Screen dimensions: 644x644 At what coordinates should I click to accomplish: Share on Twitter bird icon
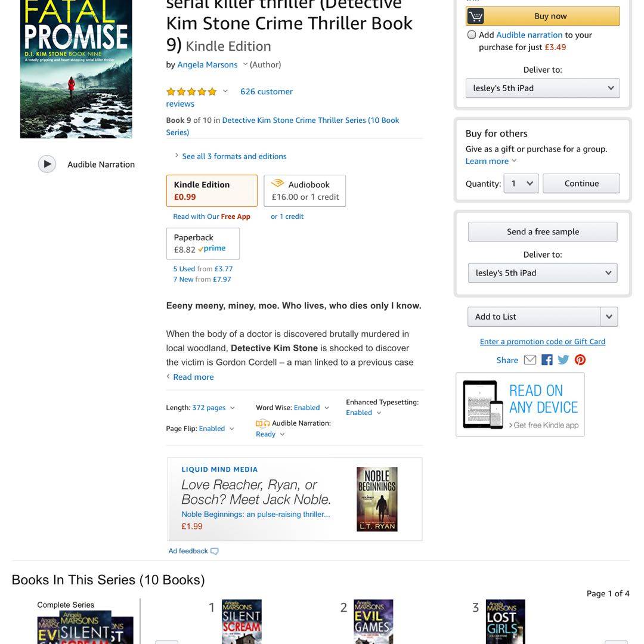(563, 360)
